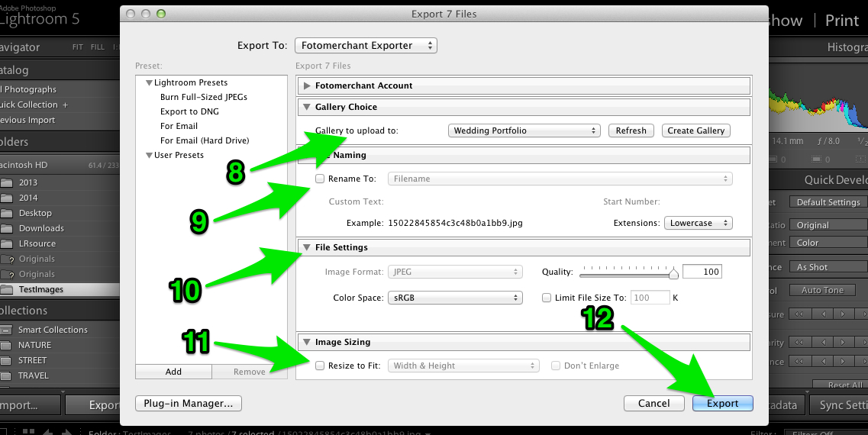This screenshot has width=868, height=435.
Task: Collapse the Lightroom Presets group
Action: (x=149, y=82)
